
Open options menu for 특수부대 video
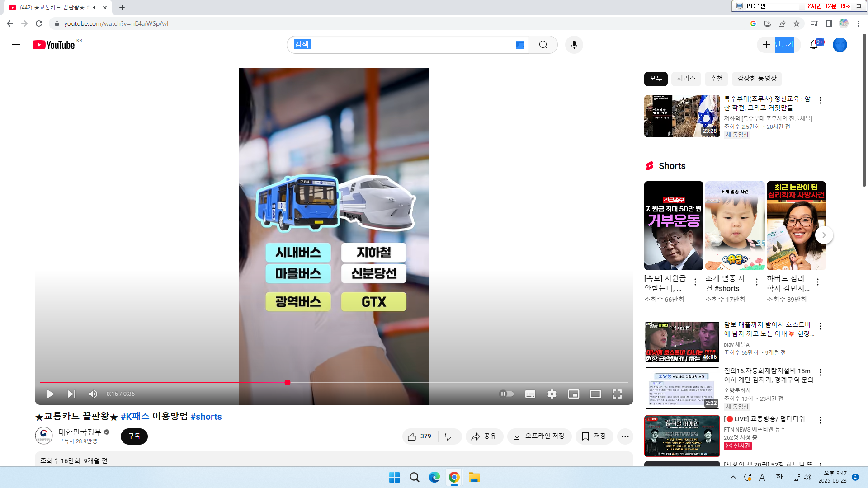[821, 100]
